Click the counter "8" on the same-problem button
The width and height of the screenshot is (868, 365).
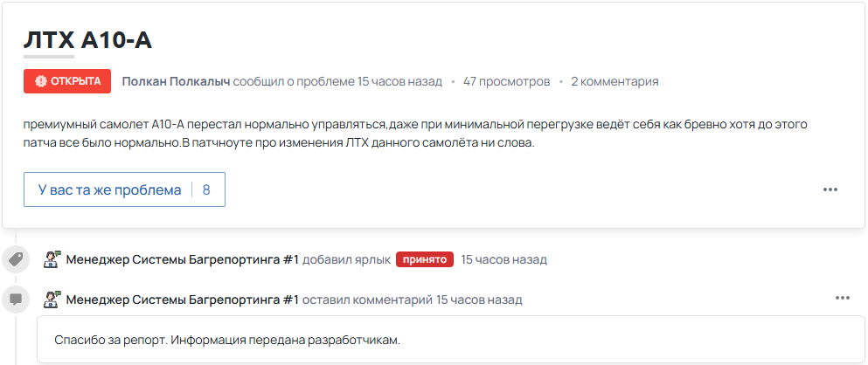click(x=206, y=189)
